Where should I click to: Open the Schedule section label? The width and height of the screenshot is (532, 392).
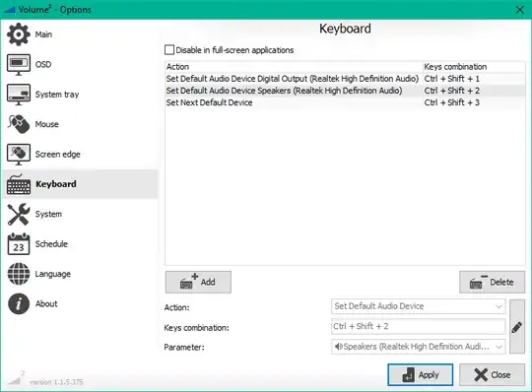click(51, 244)
